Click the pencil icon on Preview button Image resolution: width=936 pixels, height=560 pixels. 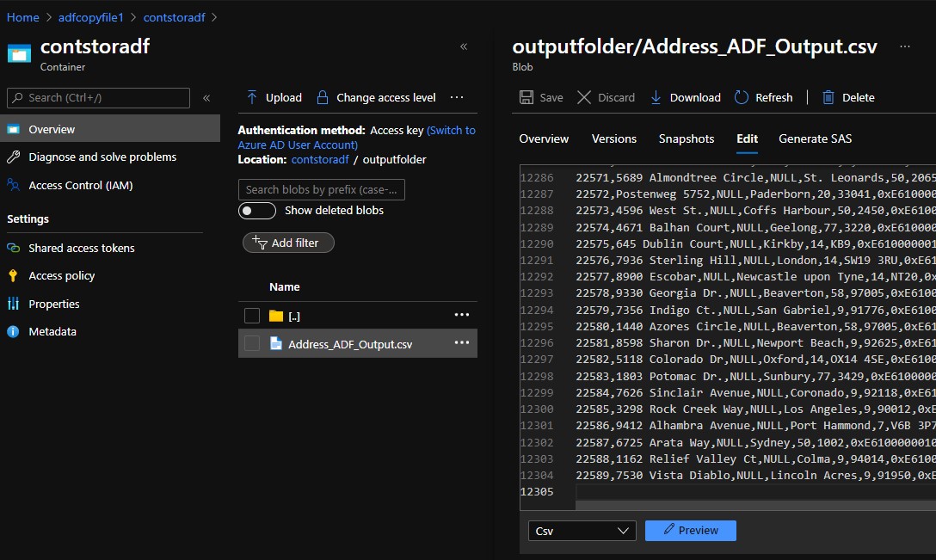(x=669, y=529)
